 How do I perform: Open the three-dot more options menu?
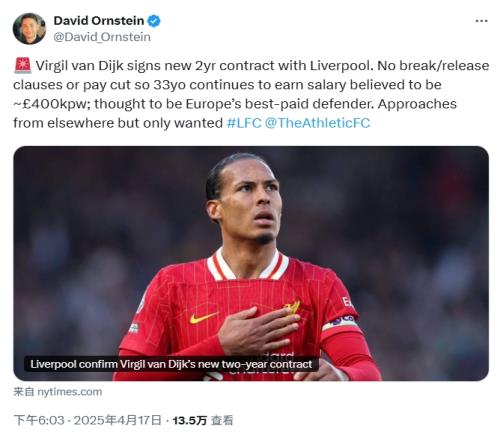(x=481, y=21)
